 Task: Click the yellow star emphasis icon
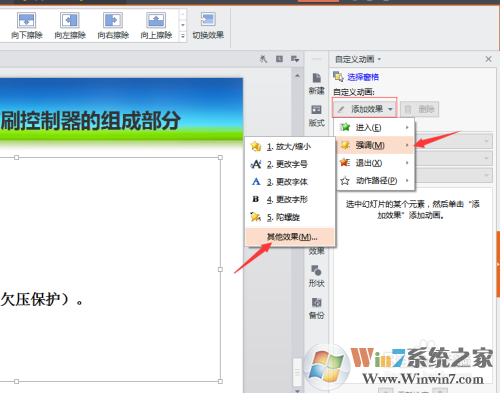coord(345,145)
